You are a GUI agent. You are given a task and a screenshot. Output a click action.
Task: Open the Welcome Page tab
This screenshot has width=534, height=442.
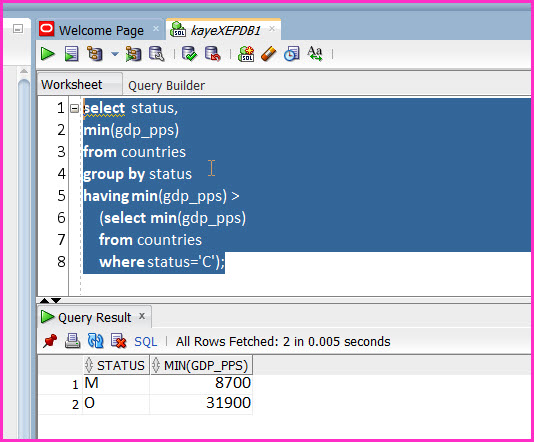pyautogui.click(x=101, y=30)
